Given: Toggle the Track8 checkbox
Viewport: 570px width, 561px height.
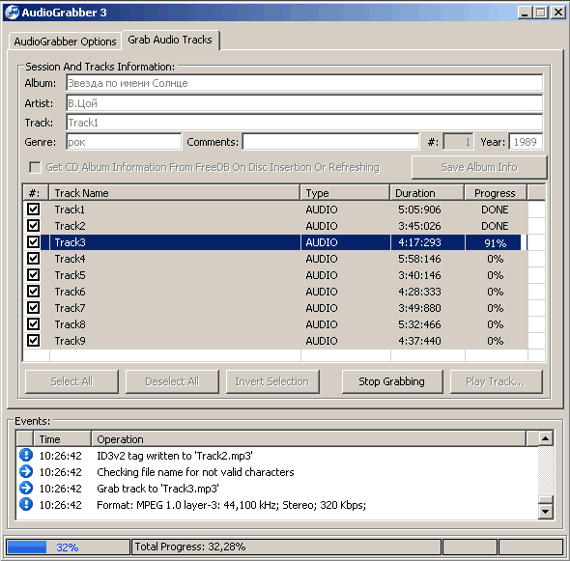Looking at the screenshot, I should pyautogui.click(x=33, y=324).
